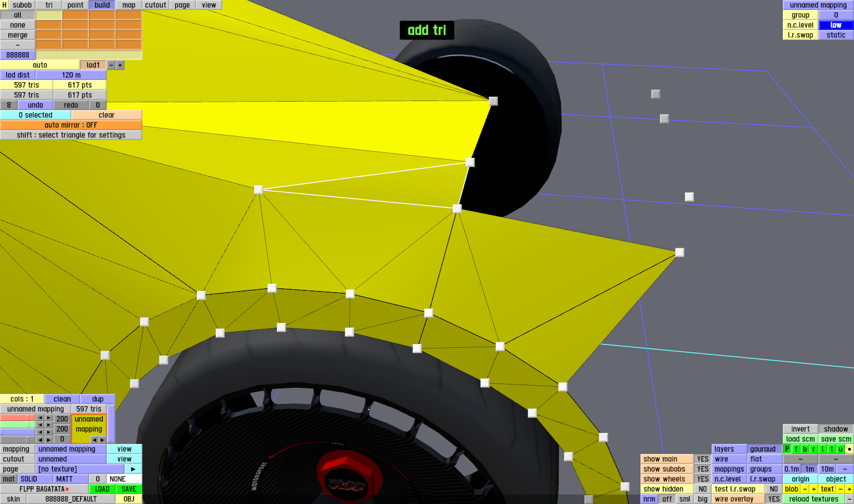Switch to the top page tab
This screenshot has height=504, width=854.
pyautogui.click(x=182, y=5)
